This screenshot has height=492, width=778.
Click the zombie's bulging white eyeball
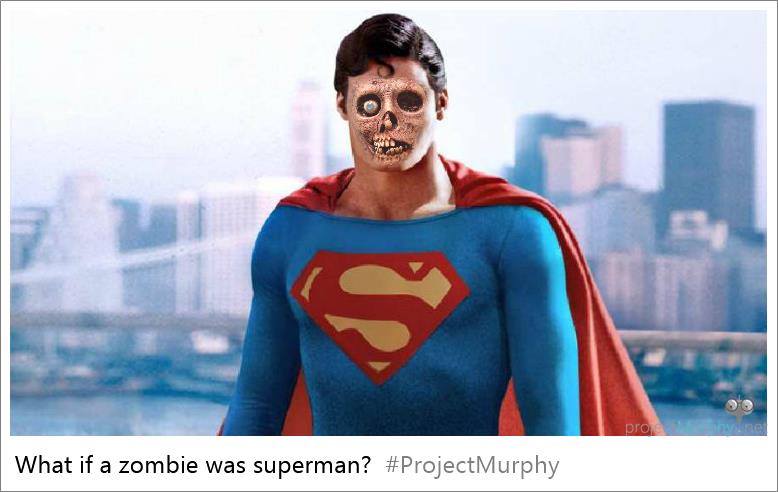coord(369,107)
